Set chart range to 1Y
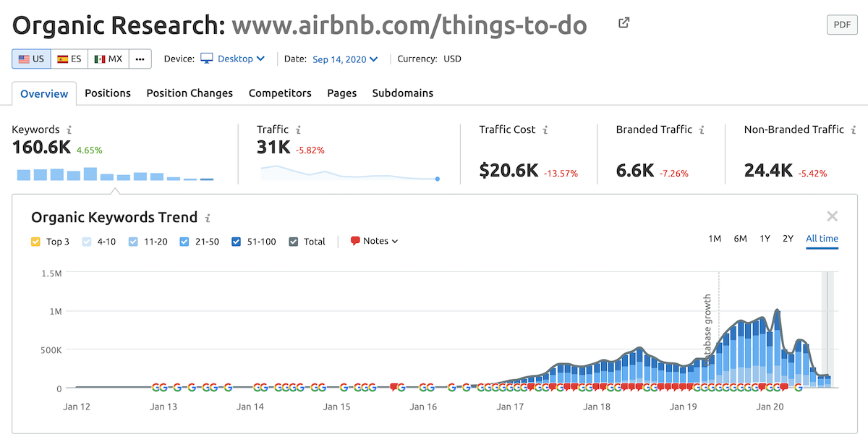Viewport: 868px width, 437px height. (765, 239)
